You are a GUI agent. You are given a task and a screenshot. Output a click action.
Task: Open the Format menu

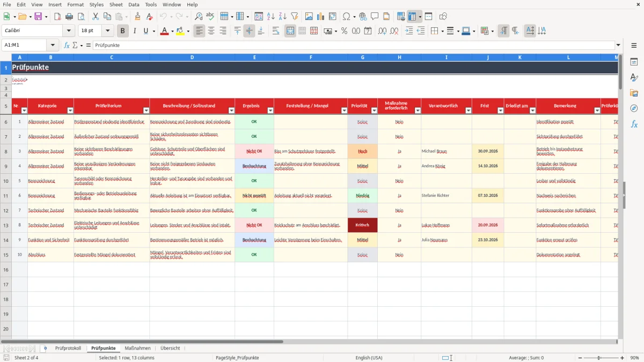(76, 4)
